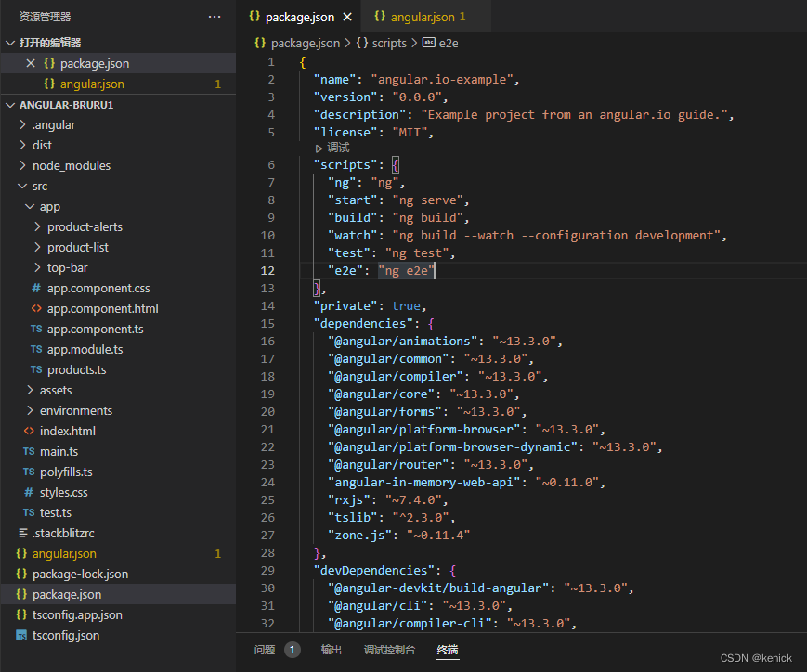This screenshot has height=672, width=807.
Task: Collapse the 打开的编辑器 section
Action: coord(8,42)
